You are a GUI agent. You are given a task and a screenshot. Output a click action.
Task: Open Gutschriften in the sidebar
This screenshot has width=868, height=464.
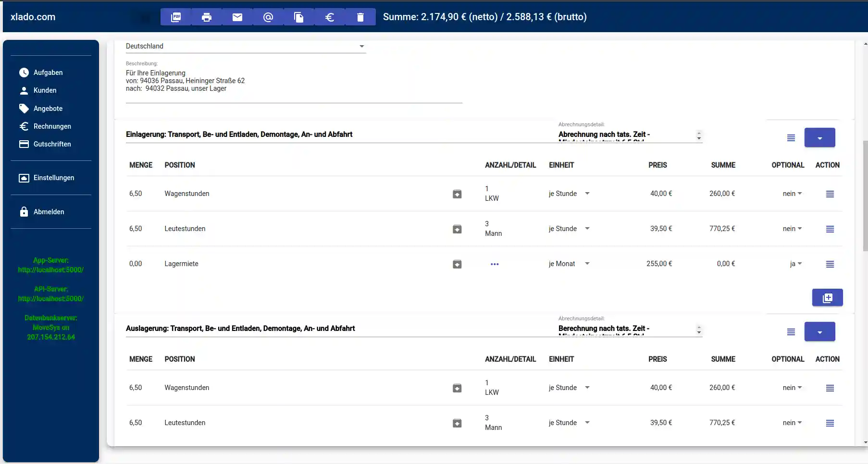pos(46,144)
